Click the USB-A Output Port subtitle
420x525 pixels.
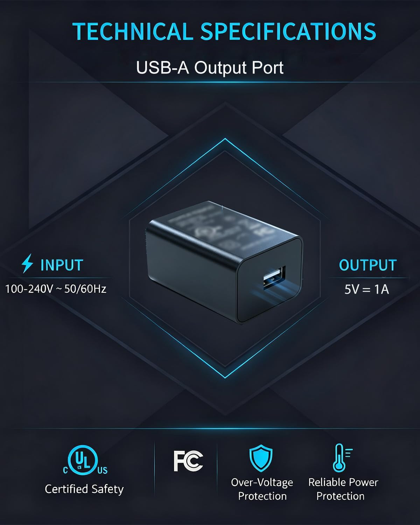coord(210,68)
